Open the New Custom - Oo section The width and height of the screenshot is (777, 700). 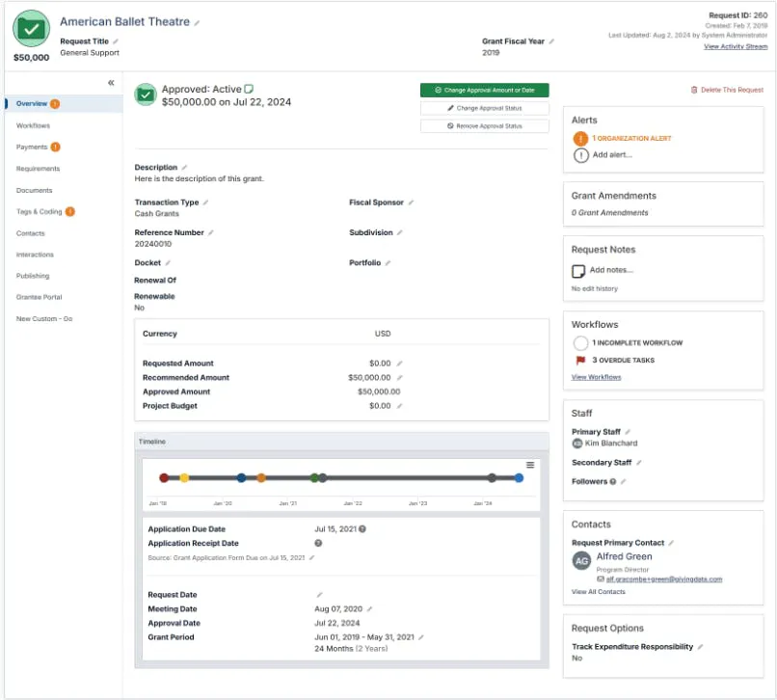44,319
